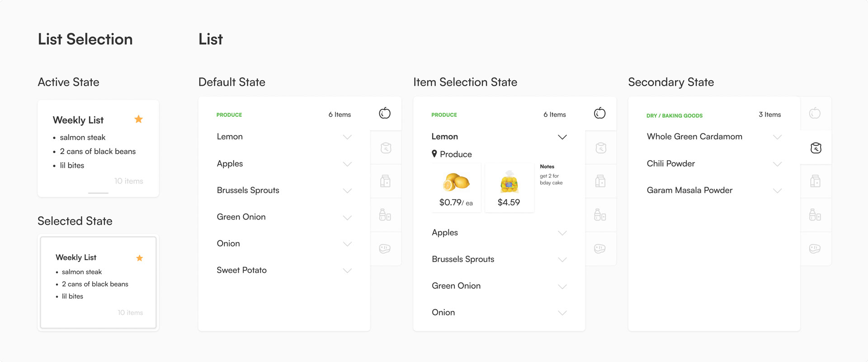The height and width of the screenshot is (362, 868).
Task: Click the milk carton Dairy category icon in Default State
Action: [386, 181]
